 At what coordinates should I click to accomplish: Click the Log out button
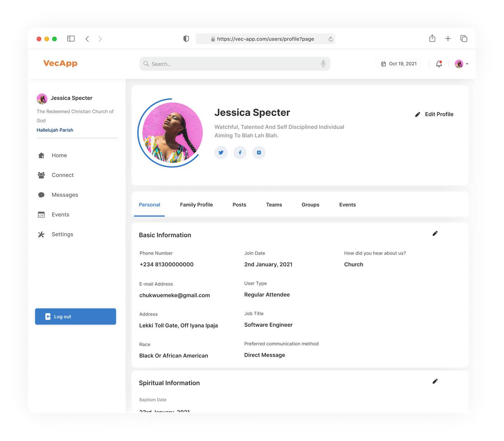[75, 317]
